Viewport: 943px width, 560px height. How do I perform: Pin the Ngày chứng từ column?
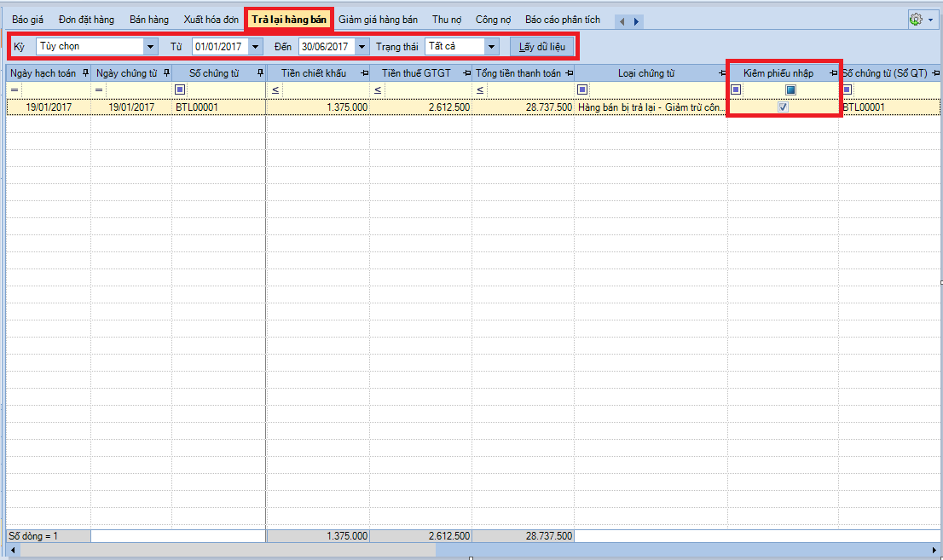point(166,73)
